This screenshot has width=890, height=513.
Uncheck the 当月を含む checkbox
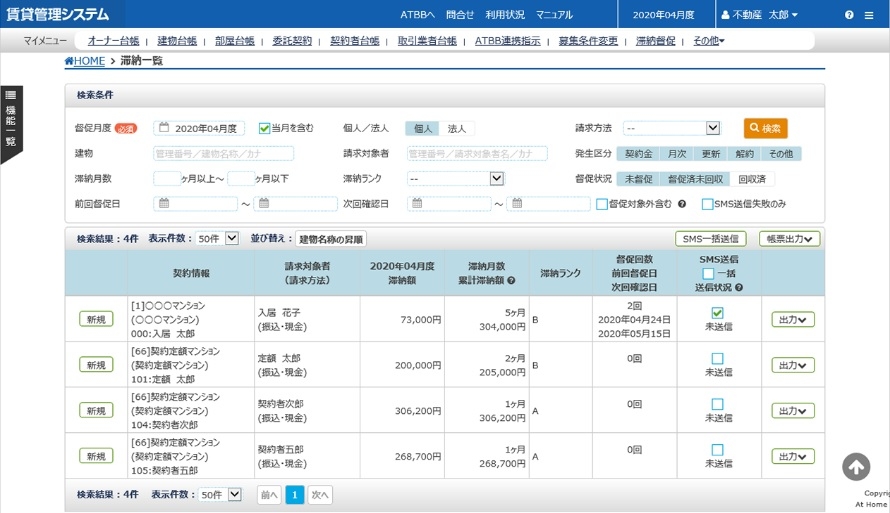(264, 128)
